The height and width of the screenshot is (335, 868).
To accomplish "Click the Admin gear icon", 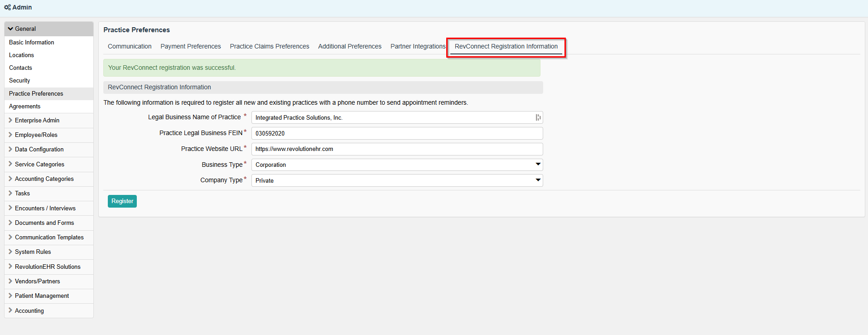I will point(7,7).
